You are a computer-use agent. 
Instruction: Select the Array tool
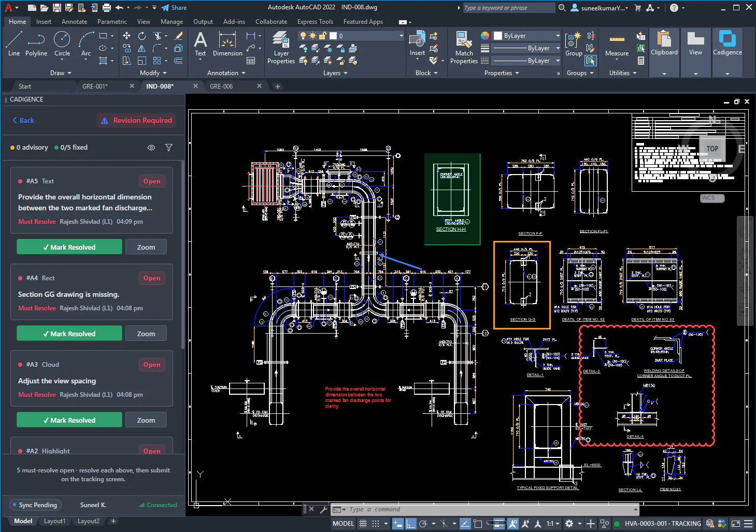[x=157, y=61]
